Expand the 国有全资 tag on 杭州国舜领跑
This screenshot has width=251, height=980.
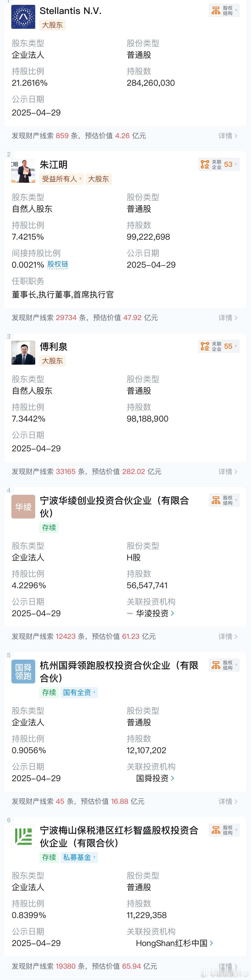[79, 692]
